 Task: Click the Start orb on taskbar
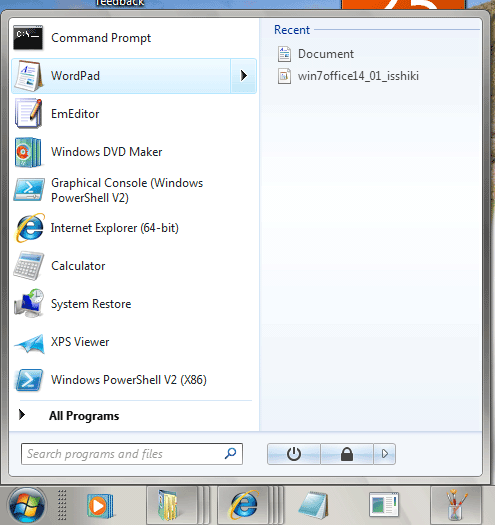pyautogui.click(x=27, y=506)
